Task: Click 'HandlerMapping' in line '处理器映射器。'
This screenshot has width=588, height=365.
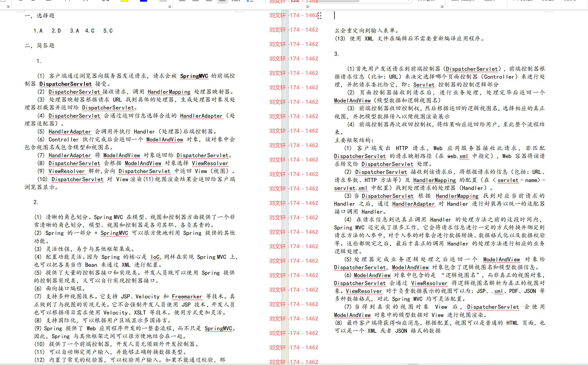Action: [169, 92]
